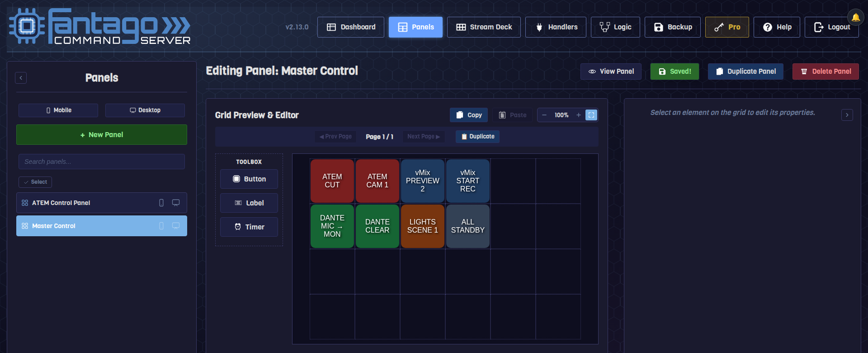
Task: Click desktop icon on ATEM Control Panel row
Action: 176,203
